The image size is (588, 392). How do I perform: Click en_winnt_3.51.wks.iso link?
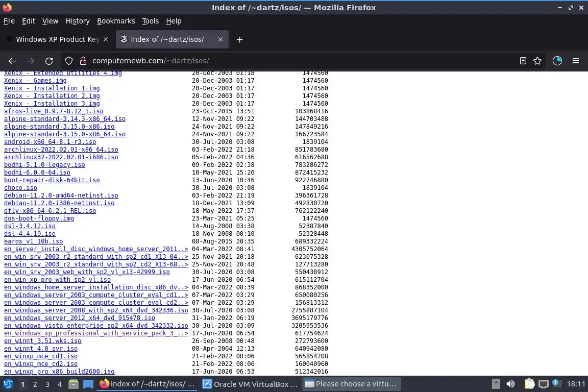pos(43,341)
